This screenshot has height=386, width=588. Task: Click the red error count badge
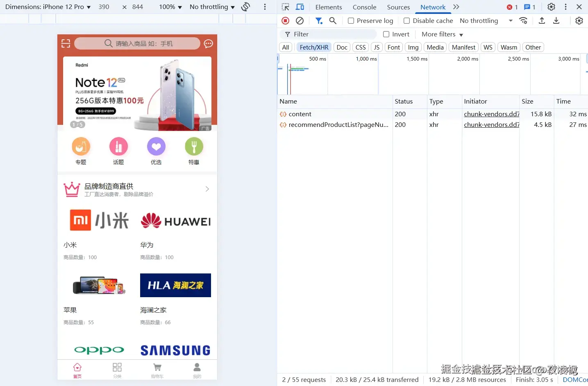pos(512,7)
